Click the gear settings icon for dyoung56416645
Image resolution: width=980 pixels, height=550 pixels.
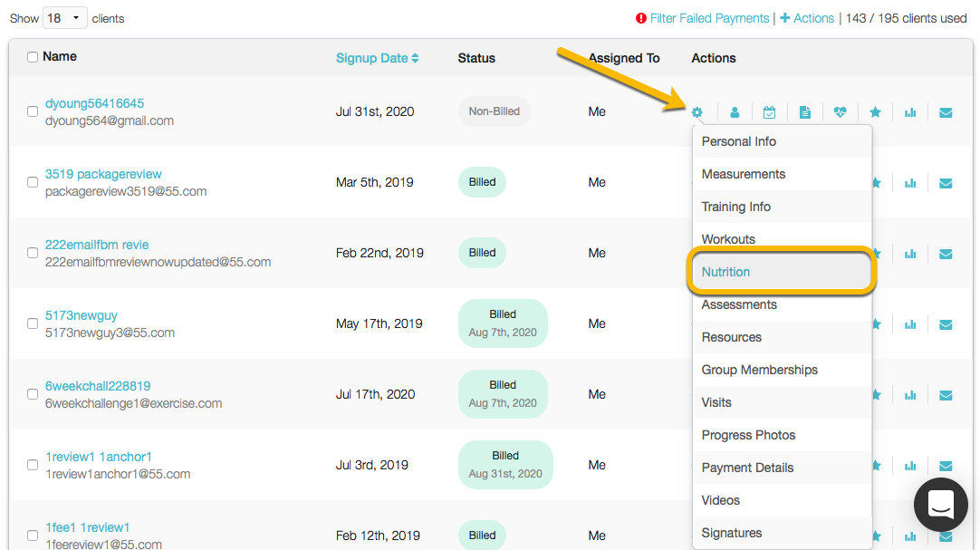tap(697, 112)
